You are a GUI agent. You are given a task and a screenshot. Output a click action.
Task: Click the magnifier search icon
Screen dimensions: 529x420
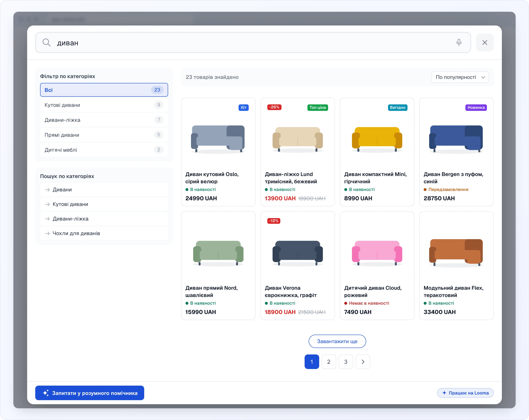point(46,42)
